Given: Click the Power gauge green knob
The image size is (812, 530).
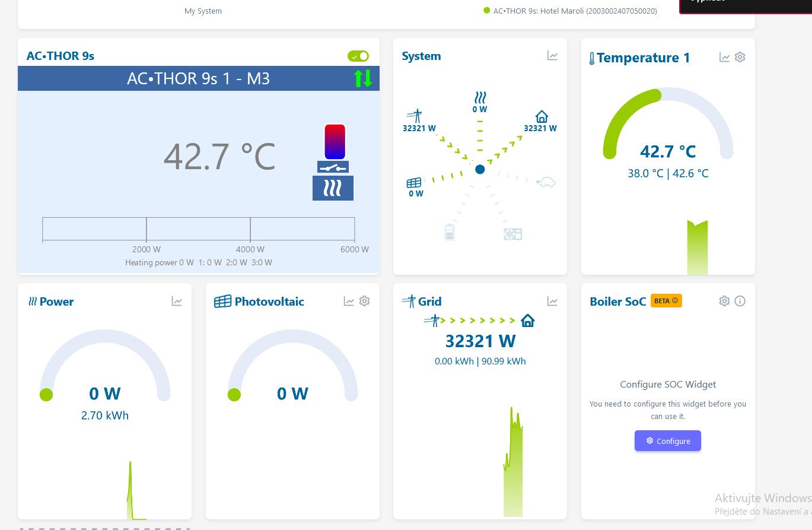Looking at the screenshot, I should point(46,395).
